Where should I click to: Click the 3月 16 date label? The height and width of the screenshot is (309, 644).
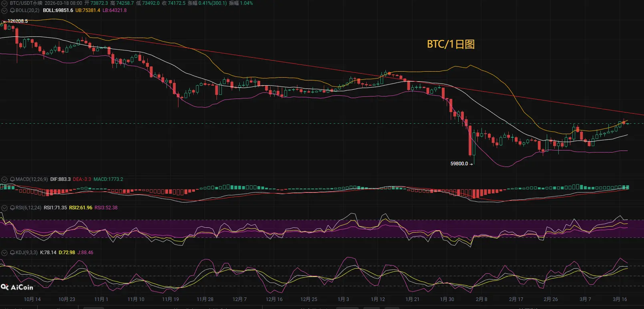pos(620,299)
